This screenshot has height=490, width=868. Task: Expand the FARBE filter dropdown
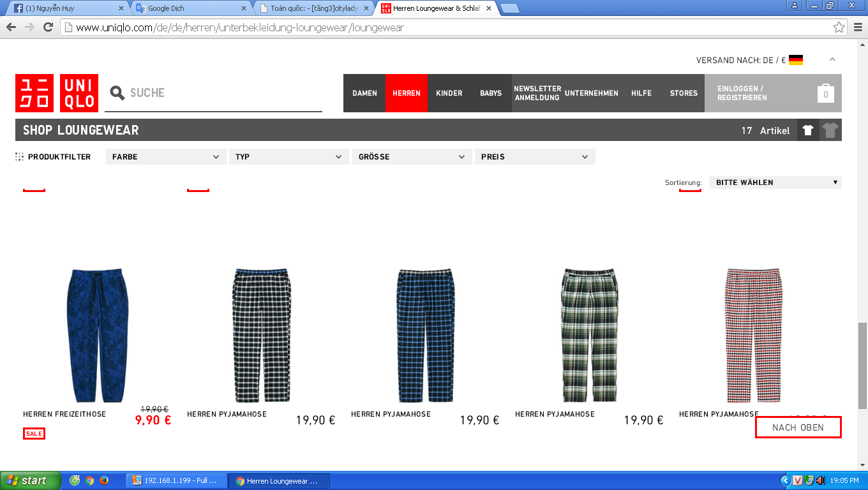(166, 157)
